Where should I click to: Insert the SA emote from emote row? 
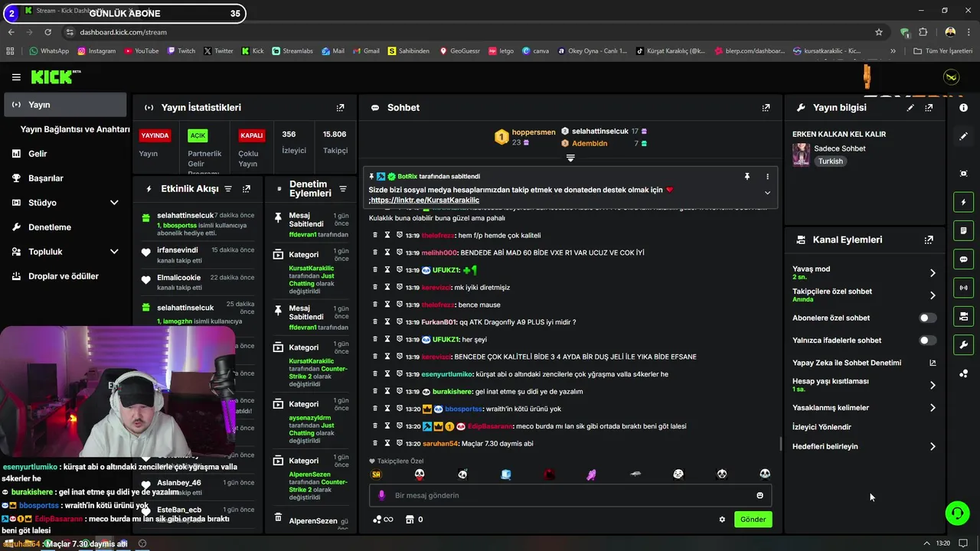pyautogui.click(x=376, y=474)
